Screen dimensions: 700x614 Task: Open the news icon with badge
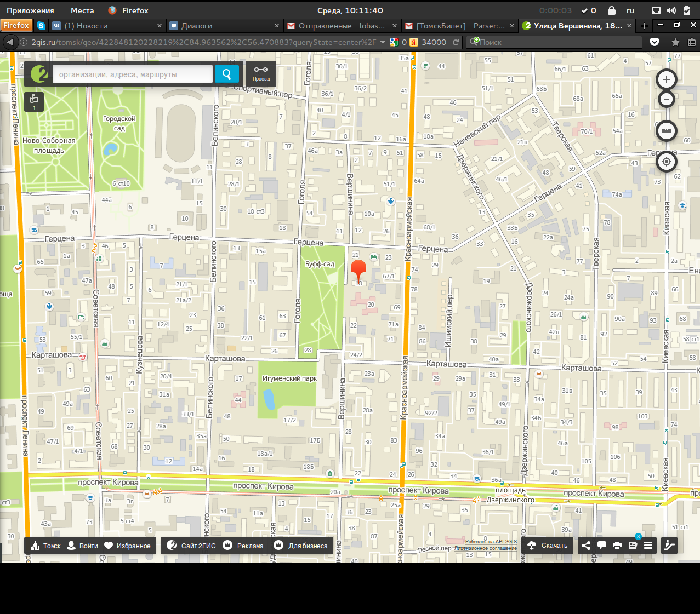pyautogui.click(x=633, y=545)
